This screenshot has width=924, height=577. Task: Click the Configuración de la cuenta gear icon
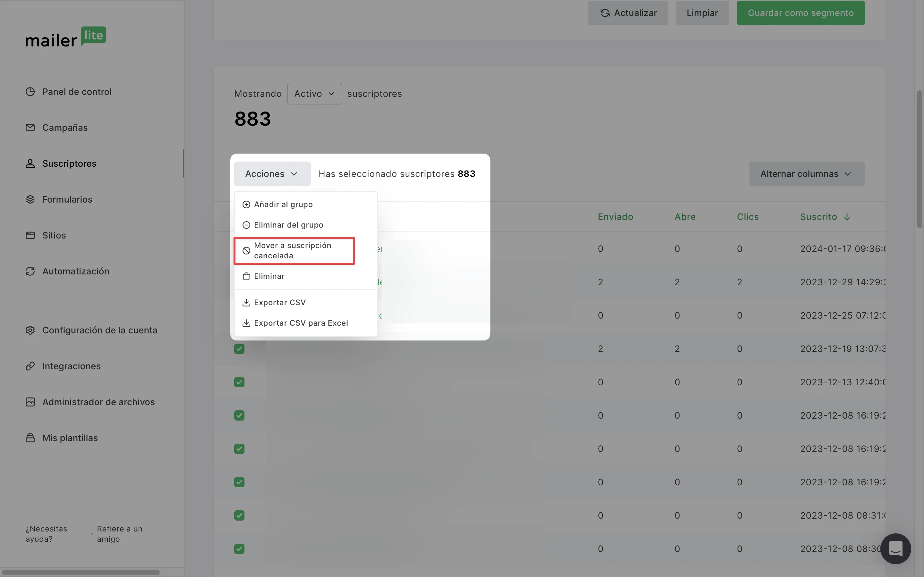click(30, 330)
